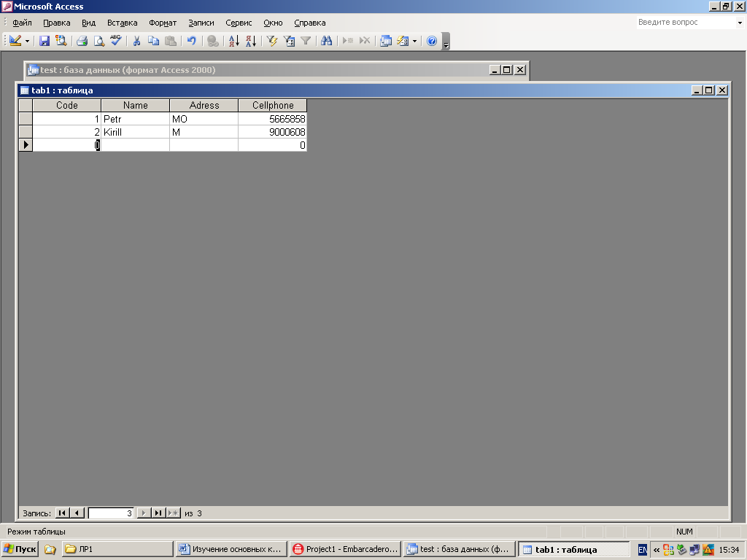Click the Adress cell with MO
The image size is (747, 560).
[204, 119]
